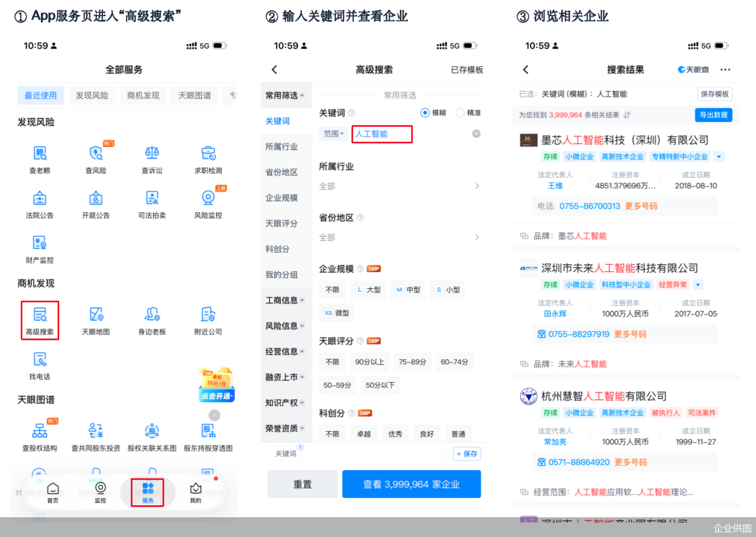Open the 开庭公告 icon
Viewport: 756px width, 537px height.
(96, 199)
